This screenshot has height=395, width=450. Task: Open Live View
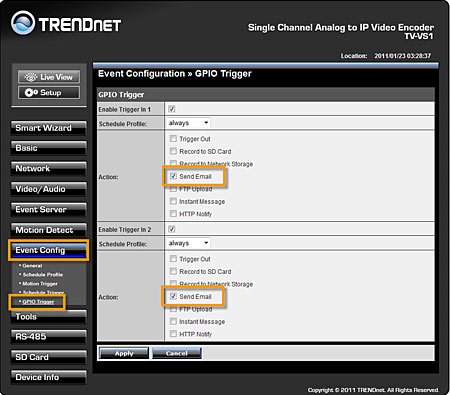click(49, 77)
